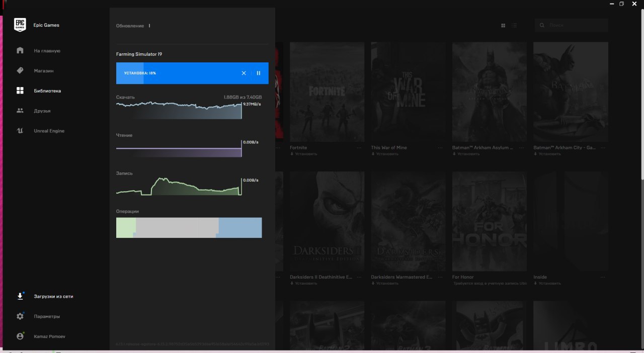Switch library to grid view

click(x=503, y=25)
